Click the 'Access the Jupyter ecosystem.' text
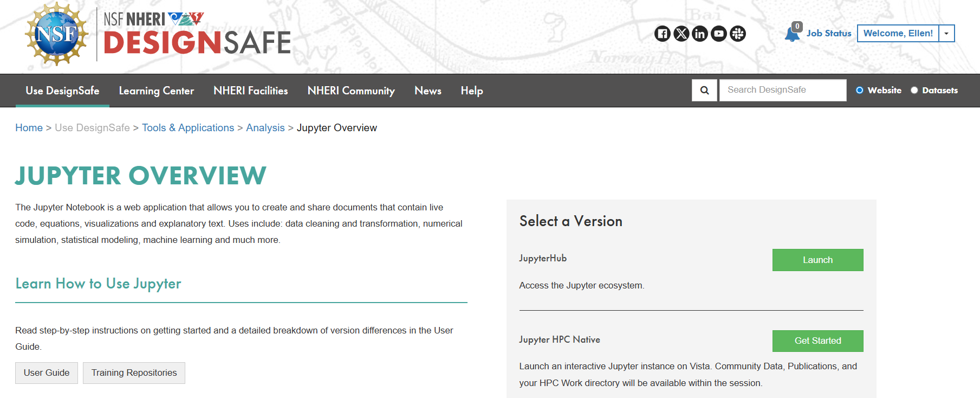Screen dimensions: 980x398 [582, 285]
